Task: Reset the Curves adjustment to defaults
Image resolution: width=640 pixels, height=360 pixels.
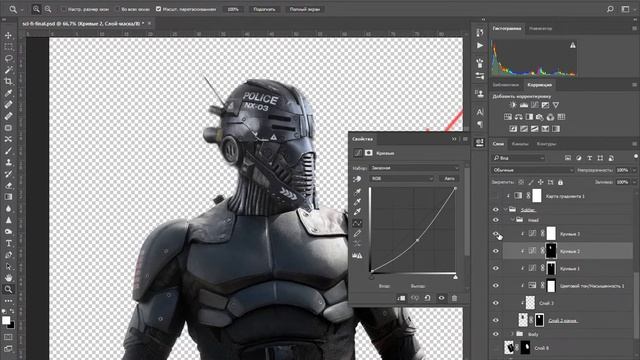Action: pyautogui.click(x=427, y=298)
